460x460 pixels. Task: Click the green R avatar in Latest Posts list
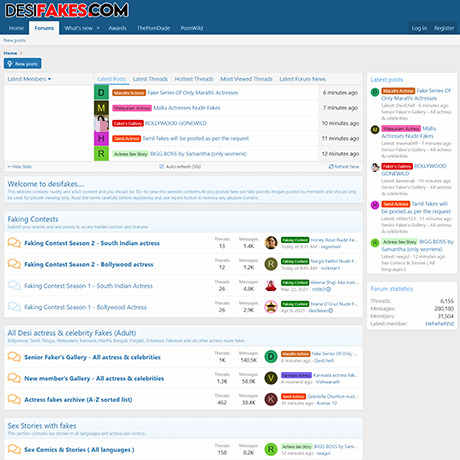[x=101, y=154]
